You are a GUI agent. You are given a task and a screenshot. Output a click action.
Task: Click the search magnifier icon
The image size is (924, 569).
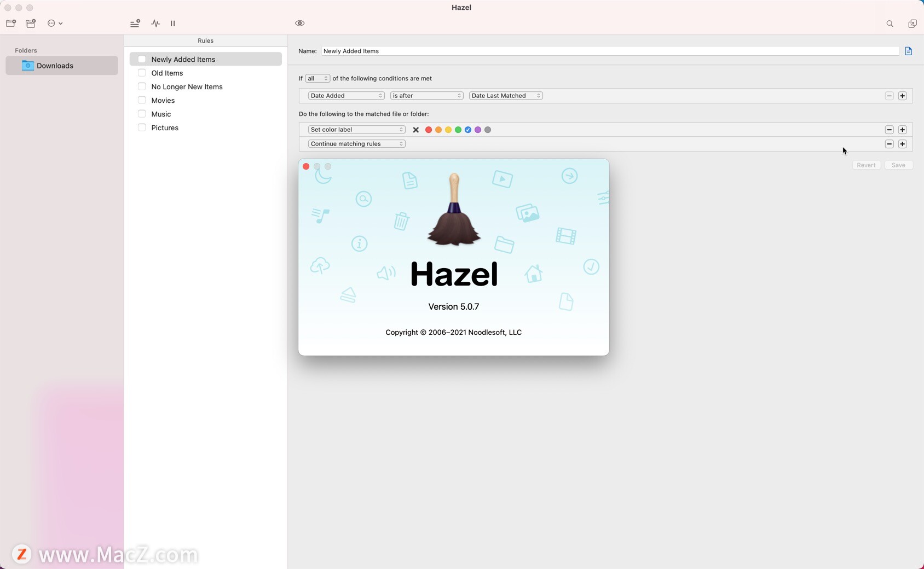[x=890, y=24]
